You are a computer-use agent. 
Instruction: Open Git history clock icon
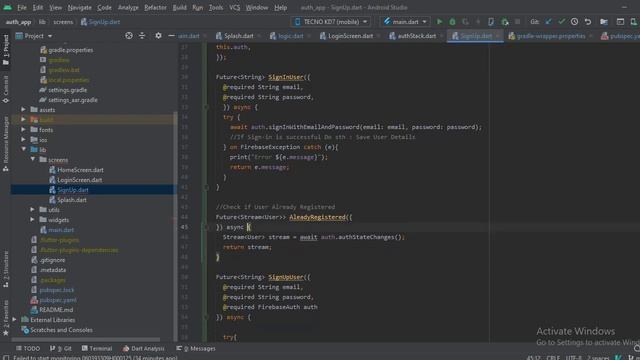coord(574,22)
